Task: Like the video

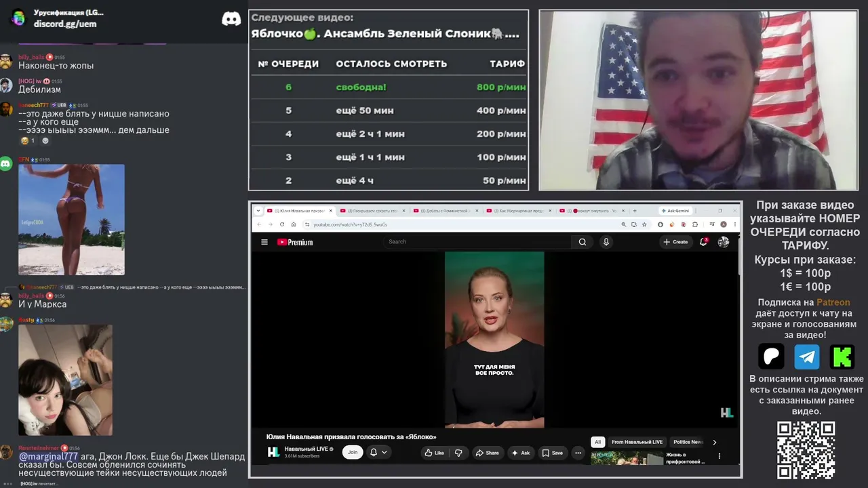Action: point(434,453)
